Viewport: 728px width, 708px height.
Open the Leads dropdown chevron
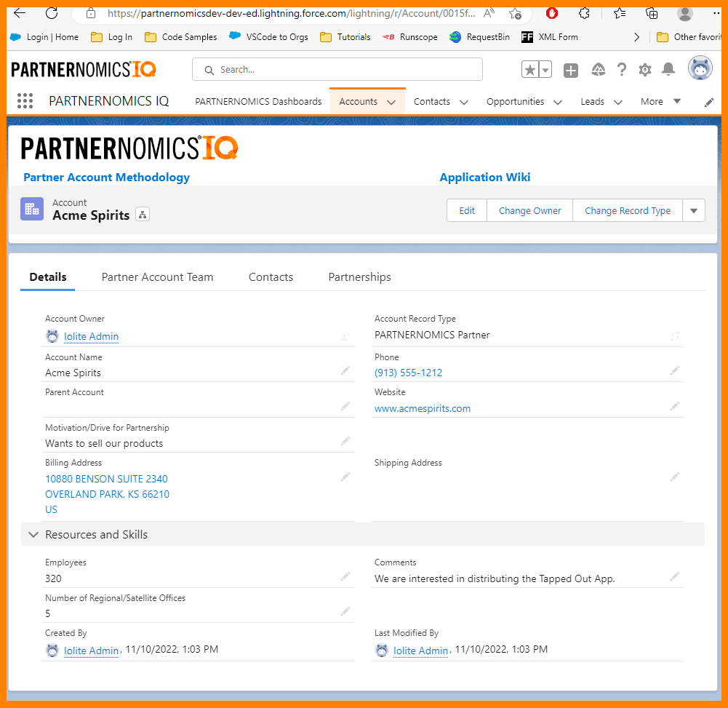618,102
